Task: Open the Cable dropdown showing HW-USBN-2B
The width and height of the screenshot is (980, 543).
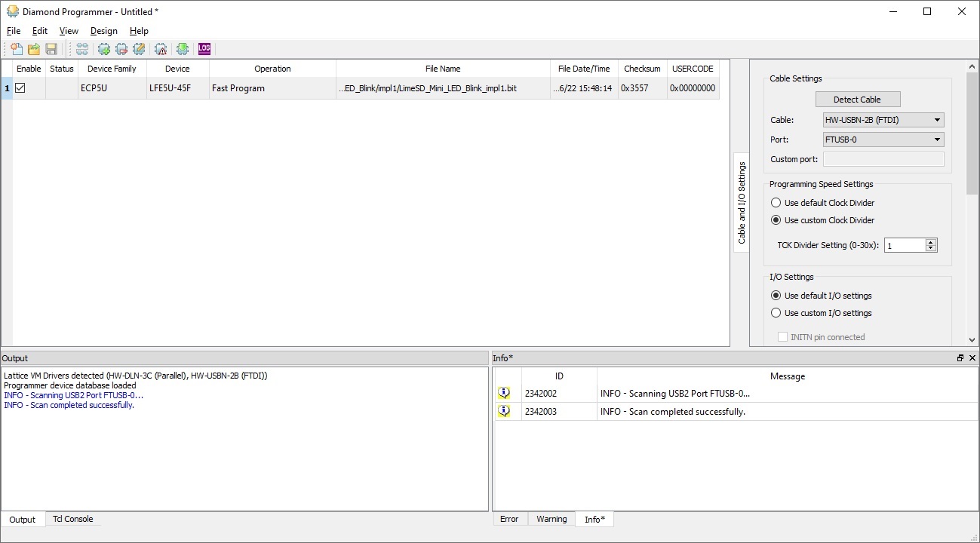Action: point(883,120)
